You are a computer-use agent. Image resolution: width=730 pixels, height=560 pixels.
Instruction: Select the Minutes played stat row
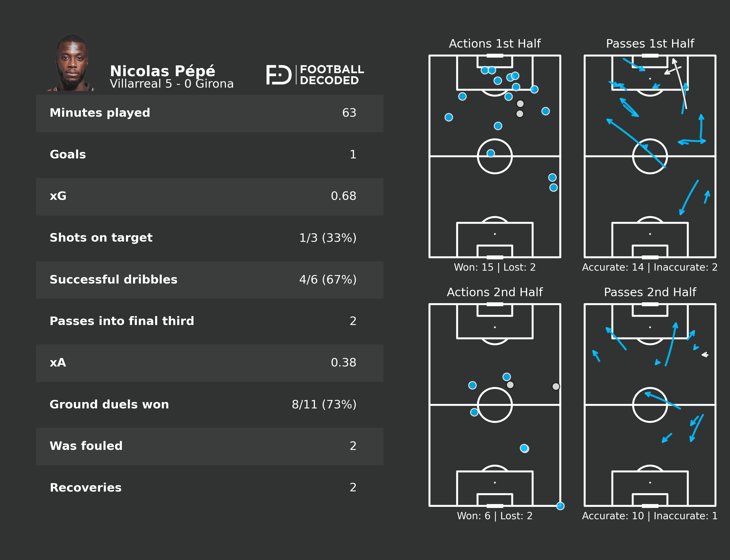click(209, 113)
